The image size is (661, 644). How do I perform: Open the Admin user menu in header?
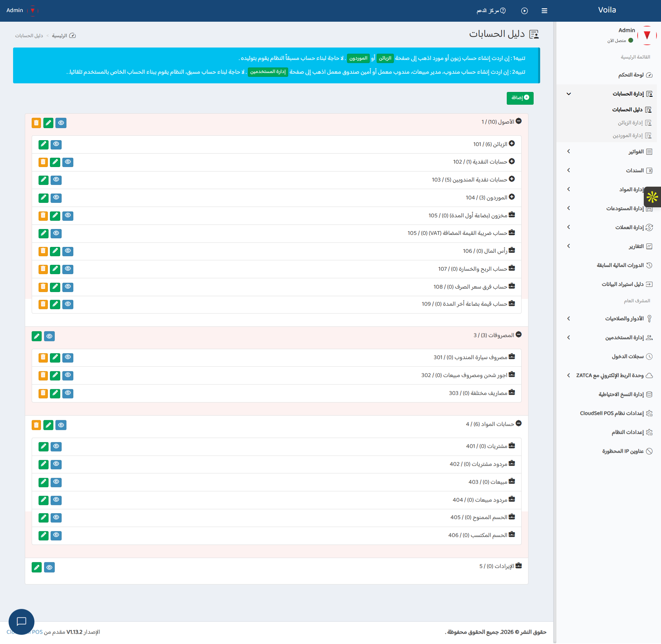[x=22, y=10]
